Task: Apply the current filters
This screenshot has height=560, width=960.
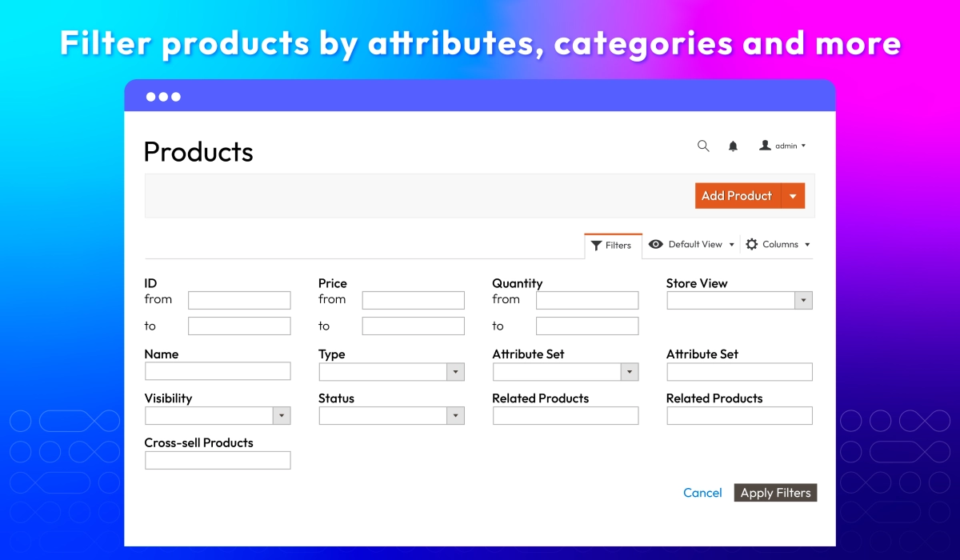Action: coord(774,492)
